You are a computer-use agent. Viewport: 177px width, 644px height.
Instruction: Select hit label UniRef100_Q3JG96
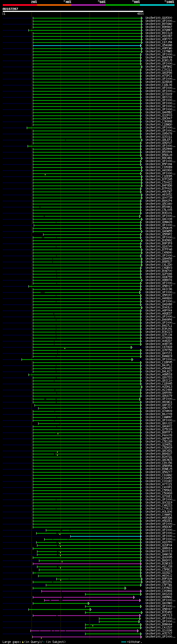(x=159, y=631)
